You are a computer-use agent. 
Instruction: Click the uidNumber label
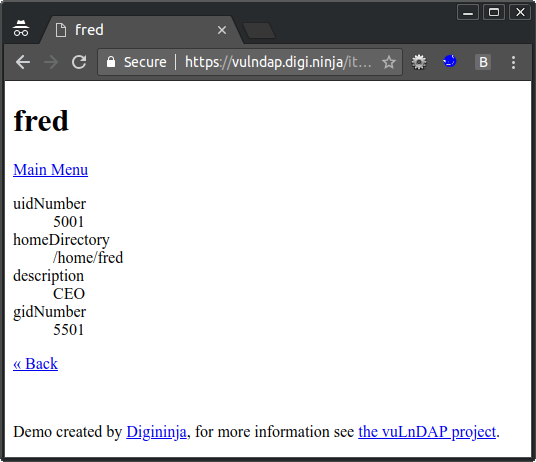[x=50, y=204]
